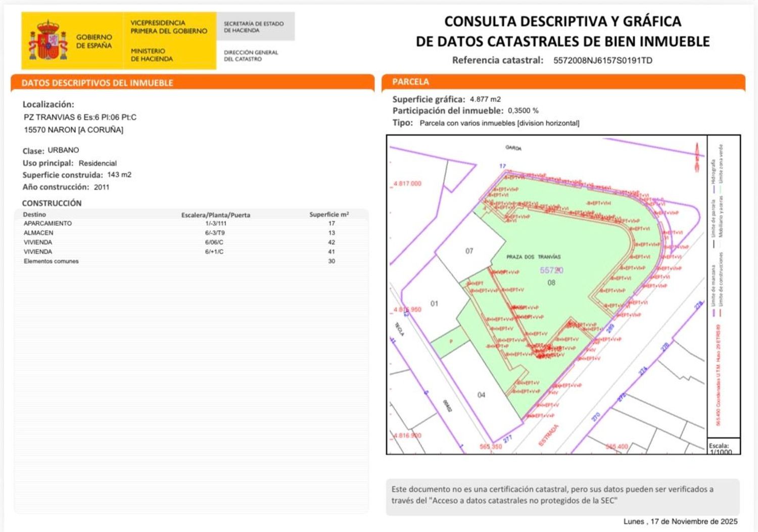Click the block number '55720' on map
This screenshot has height=532, width=758.
[x=551, y=270]
